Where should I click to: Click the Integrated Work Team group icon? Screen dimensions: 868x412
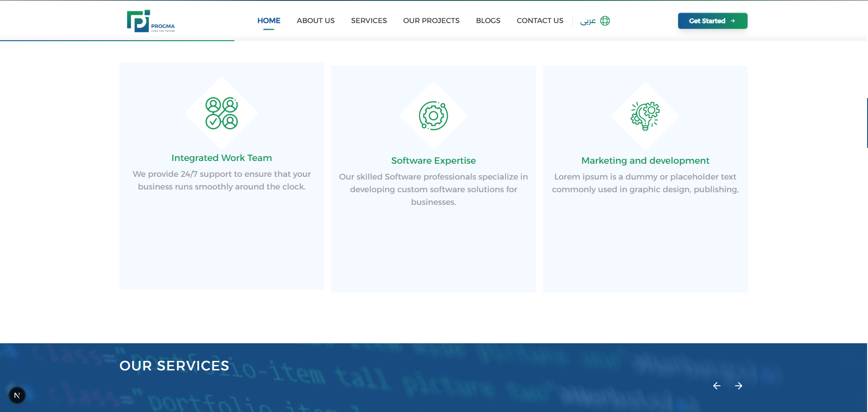pyautogui.click(x=221, y=112)
